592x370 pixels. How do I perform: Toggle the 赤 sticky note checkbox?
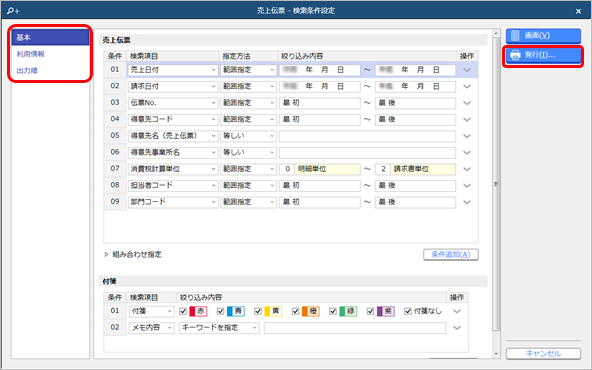pos(183,311)
